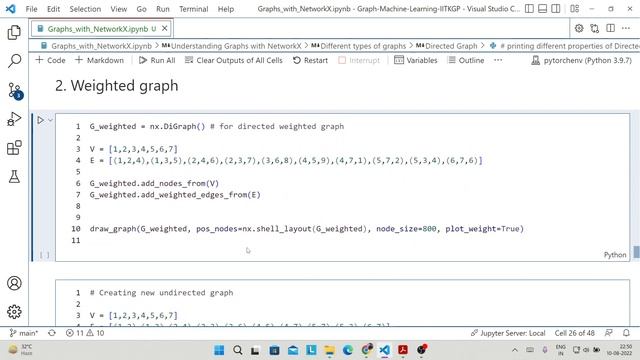The image size is (640, 360).
Task: Add a new Code cell
Action: [x=51, y=60]
